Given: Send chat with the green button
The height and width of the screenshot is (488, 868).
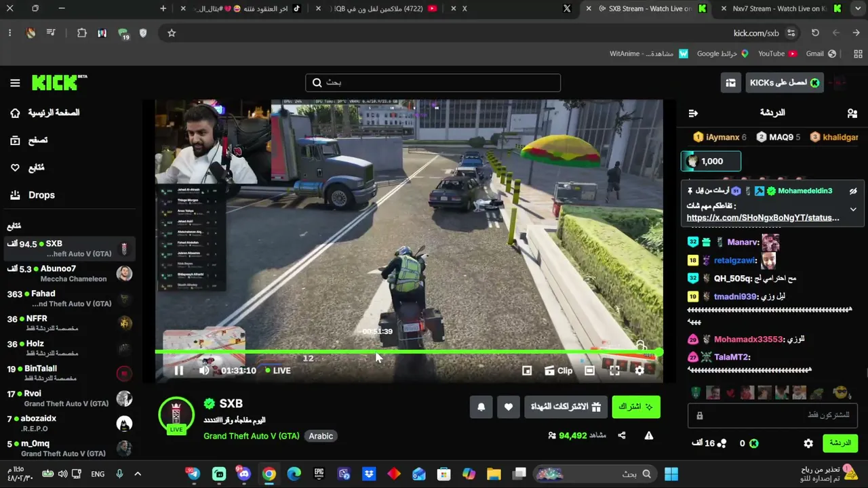Looking at the screenshot, I should (840, 443).
